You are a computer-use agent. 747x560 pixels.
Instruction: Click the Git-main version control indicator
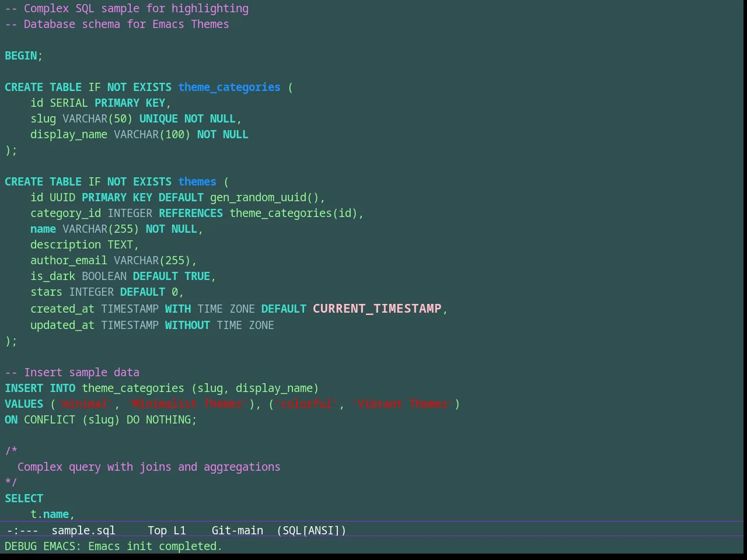tap(237, 530)
